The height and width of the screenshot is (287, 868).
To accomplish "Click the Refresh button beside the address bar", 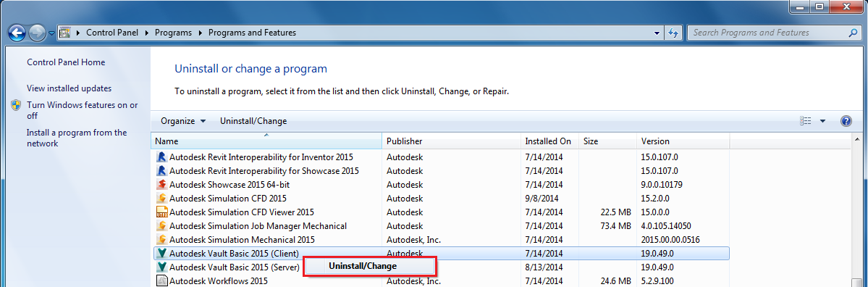I will 673,33.
